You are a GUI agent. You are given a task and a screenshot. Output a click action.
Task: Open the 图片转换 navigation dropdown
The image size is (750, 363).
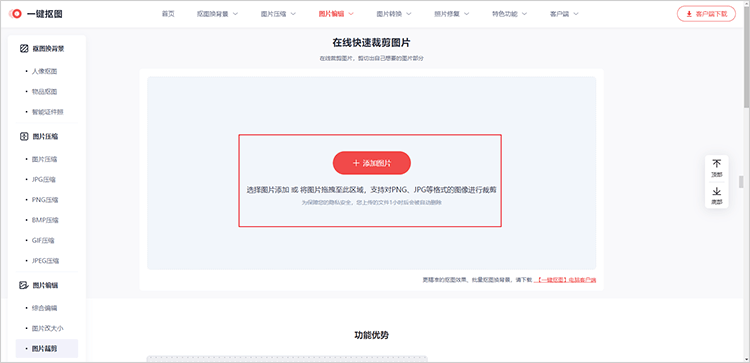click(394, 14)
